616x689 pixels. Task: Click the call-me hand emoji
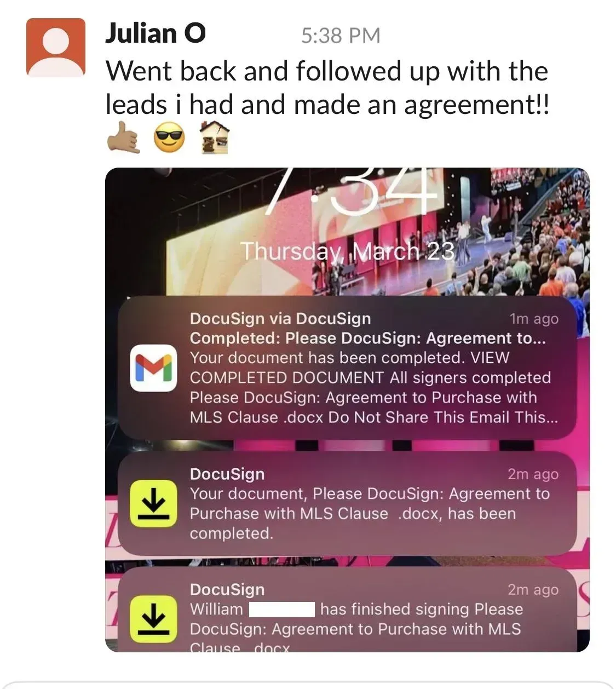(x=124, y=137)
